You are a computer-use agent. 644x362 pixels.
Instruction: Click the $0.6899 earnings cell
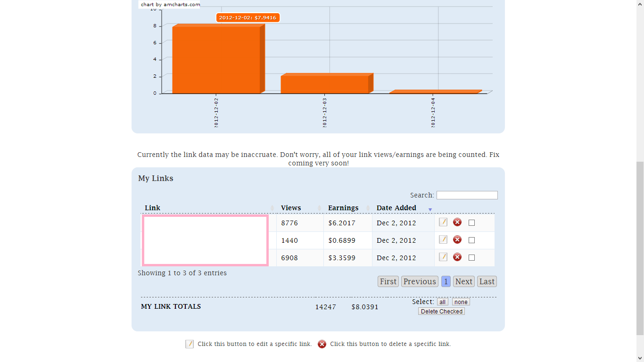pos(348,240)
